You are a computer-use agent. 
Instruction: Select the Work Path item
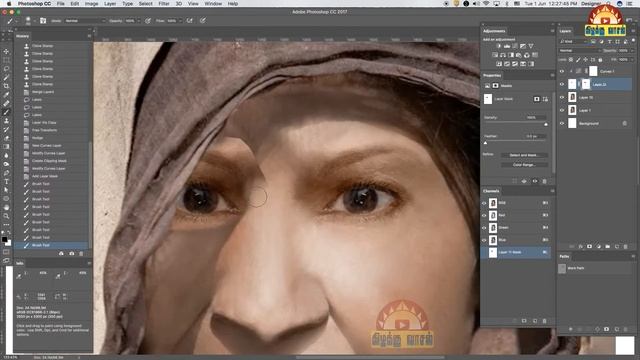596,268
